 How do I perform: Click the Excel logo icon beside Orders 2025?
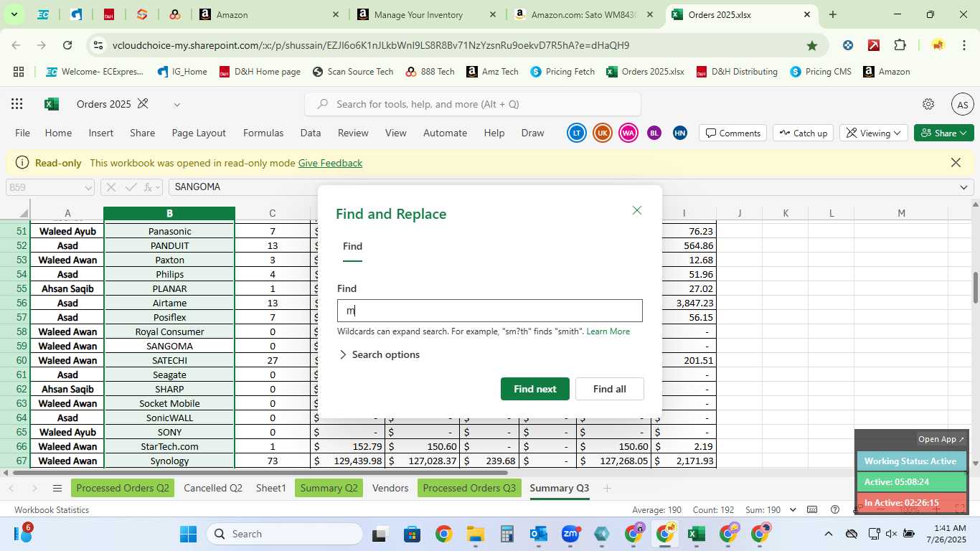coord(51,104)
